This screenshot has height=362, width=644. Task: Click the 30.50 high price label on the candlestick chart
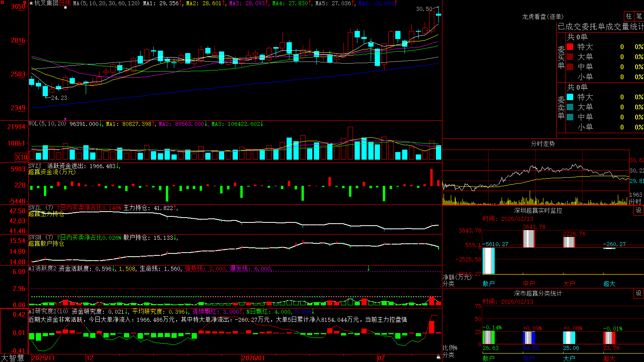point(424,9)
